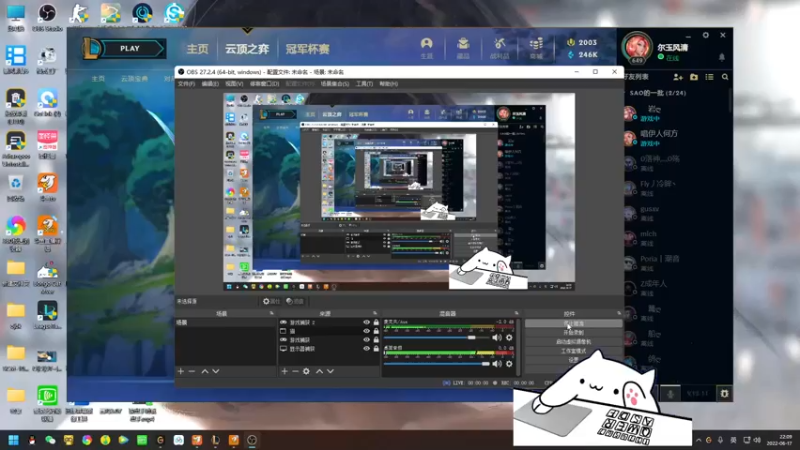Open desktop audio settings gear
The image size is (800, 450).
tap(509, 364)
